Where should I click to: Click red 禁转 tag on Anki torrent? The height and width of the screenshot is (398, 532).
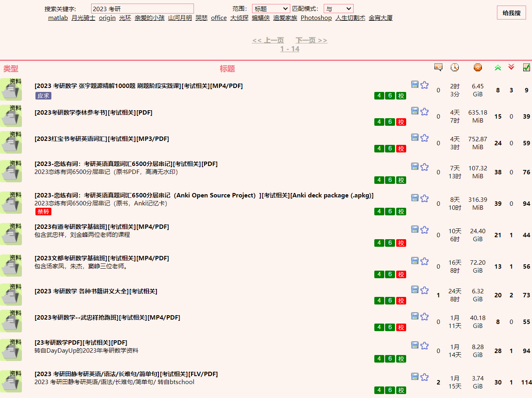click(x=43, y=212)
